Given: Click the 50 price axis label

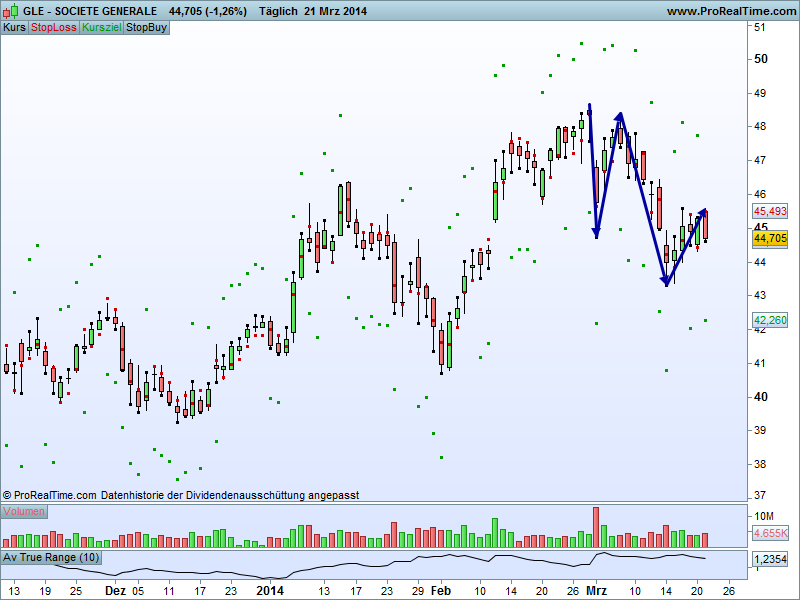Looking at the screenshot, I should point(760,59).
